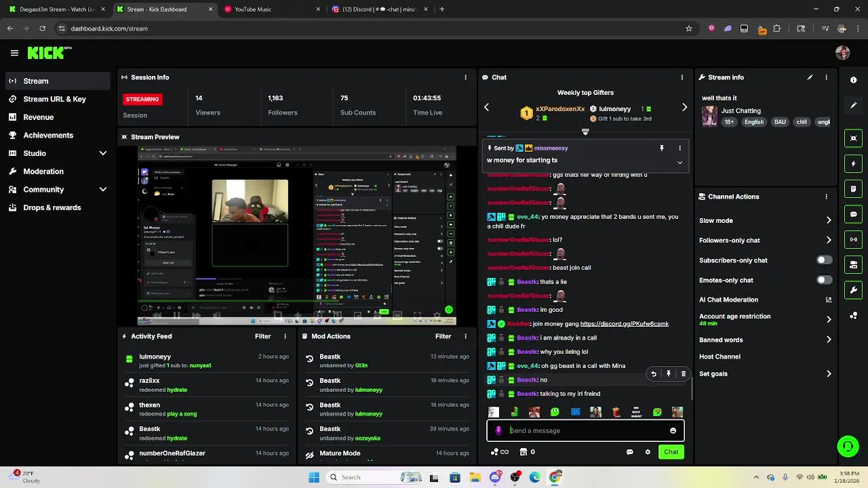Expand the pinned message chevron
Screen dimensions: 868x488
point(679,163)
